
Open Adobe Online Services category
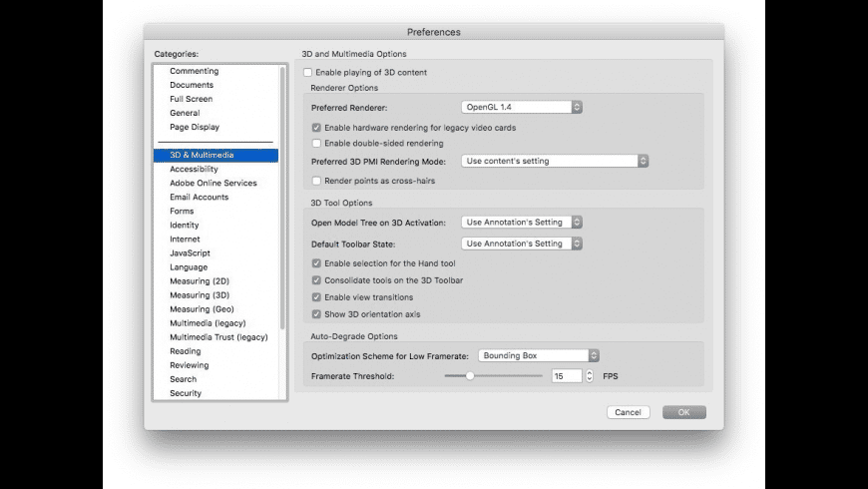[x=214, y=184]
